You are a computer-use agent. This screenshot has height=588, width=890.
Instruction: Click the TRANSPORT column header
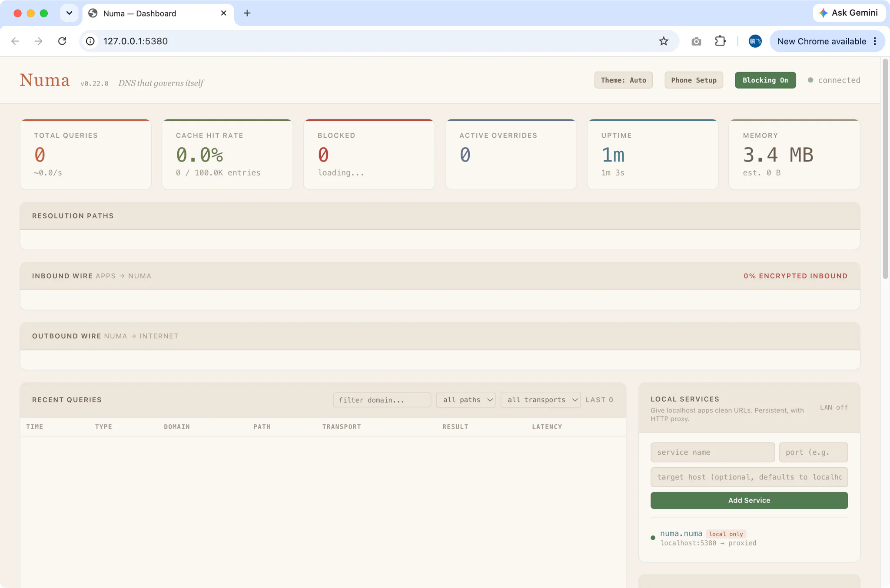[342, 427]
